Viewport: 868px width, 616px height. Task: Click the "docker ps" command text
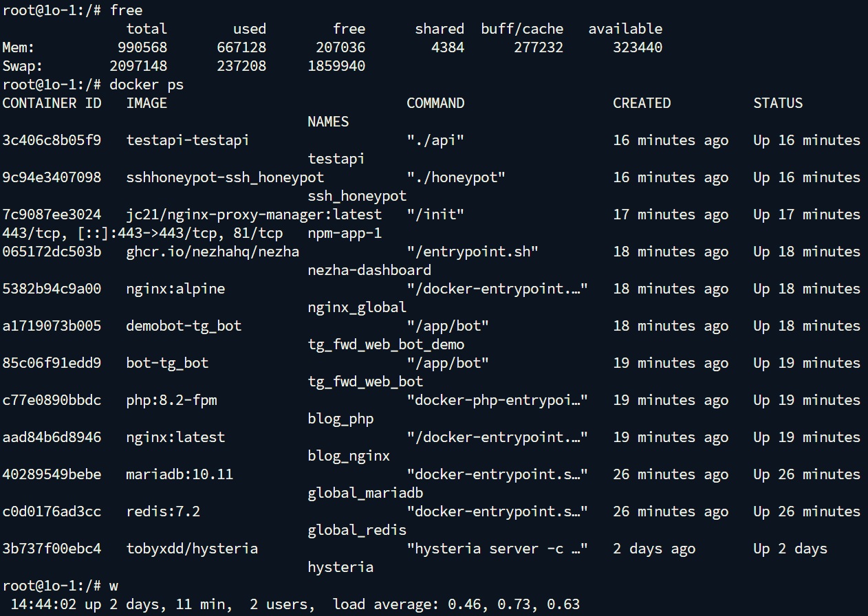[147, 85]
